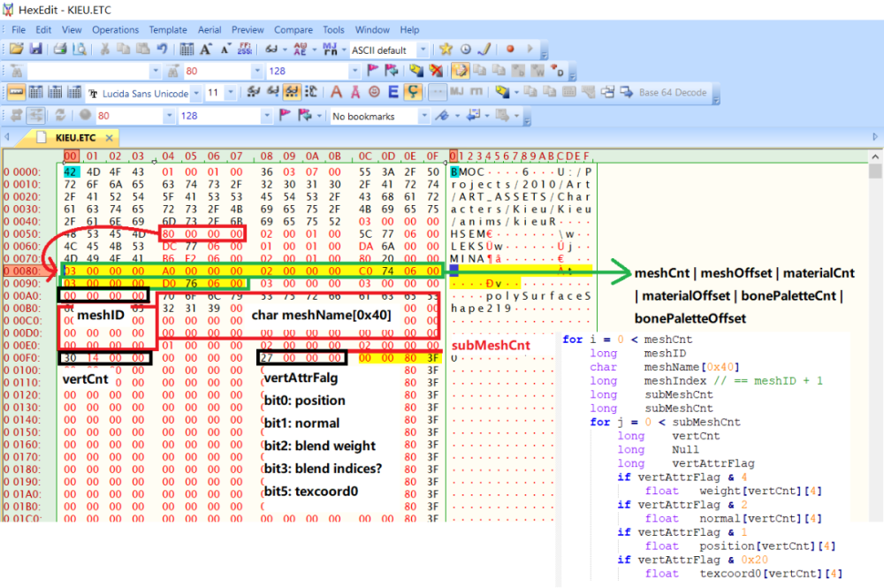This screenshot has width=884, height=588.
Task: Open the Lucida Sans Unicode font dropdown
Action: pos(196,92)
